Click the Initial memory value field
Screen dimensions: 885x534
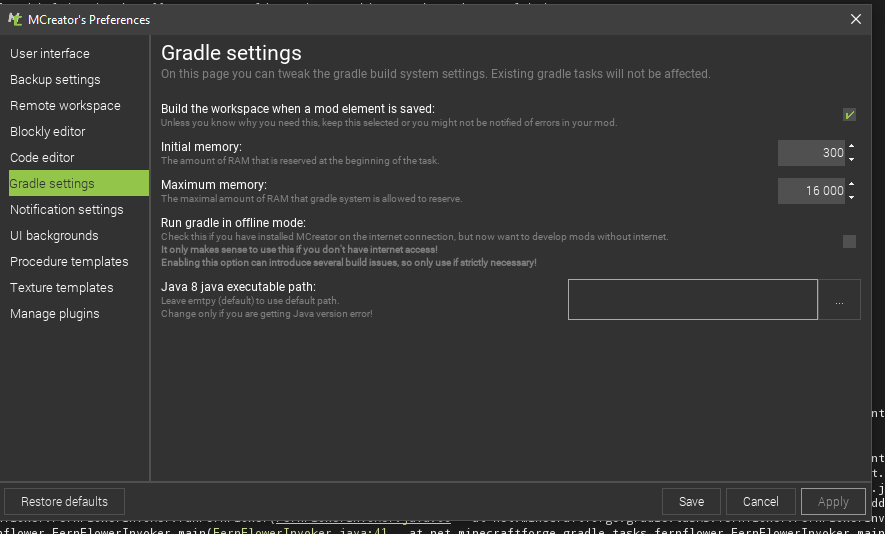click(x=811, y=153)
